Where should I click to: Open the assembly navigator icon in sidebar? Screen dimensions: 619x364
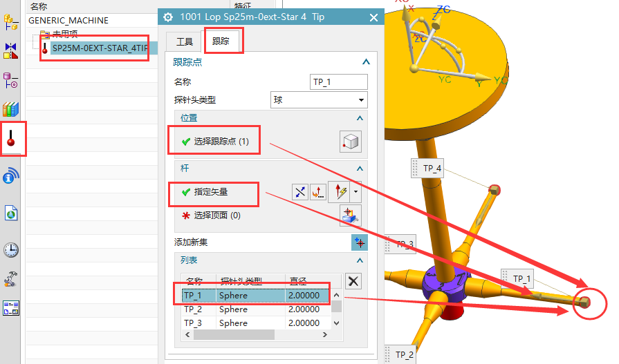pyautogui.click(x=10, y=23)
